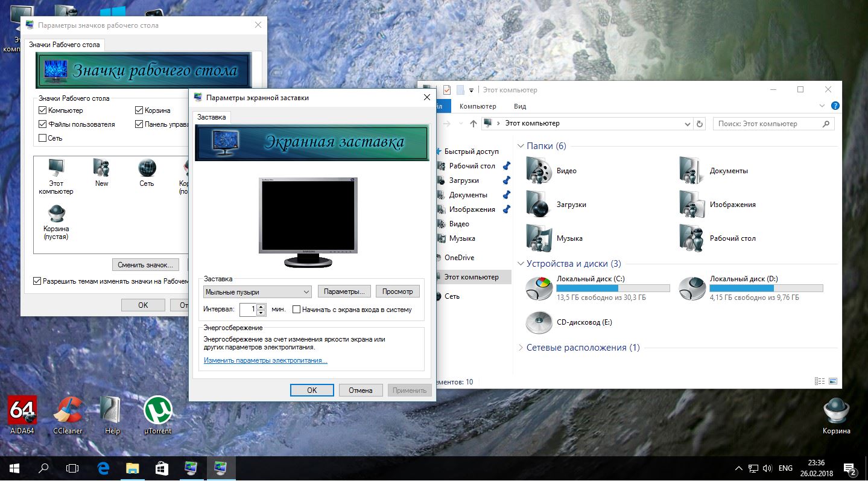Open the Video folder icon in Explorer
This screenshot has height=481, width=868.
[539, 171]
